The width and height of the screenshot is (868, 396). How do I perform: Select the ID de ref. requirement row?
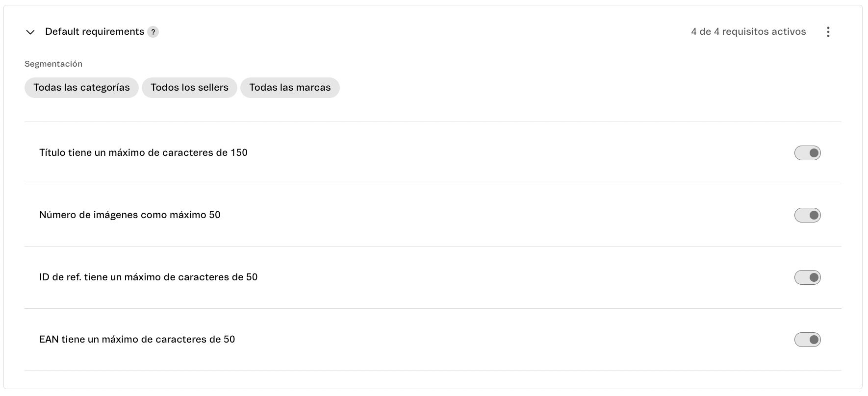click(x=149, y=277)
